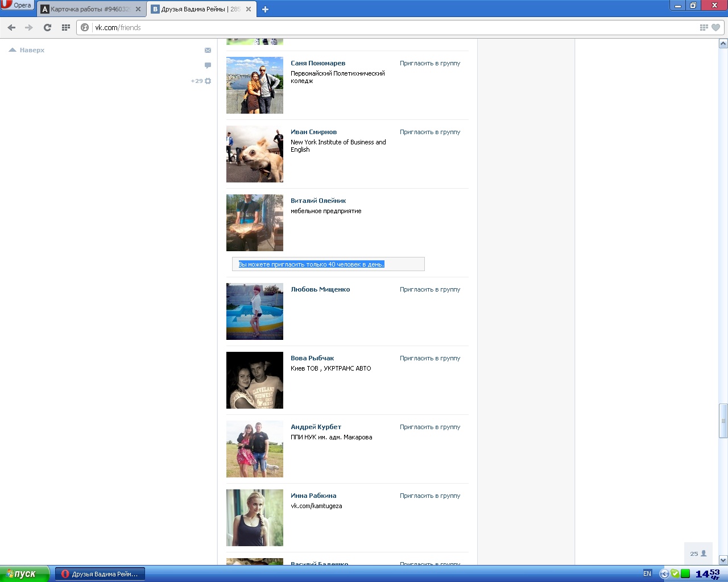The width and height of the screenshot is (728, 582).
Task: Show site info via the globe icon
Action: [85, 27]
